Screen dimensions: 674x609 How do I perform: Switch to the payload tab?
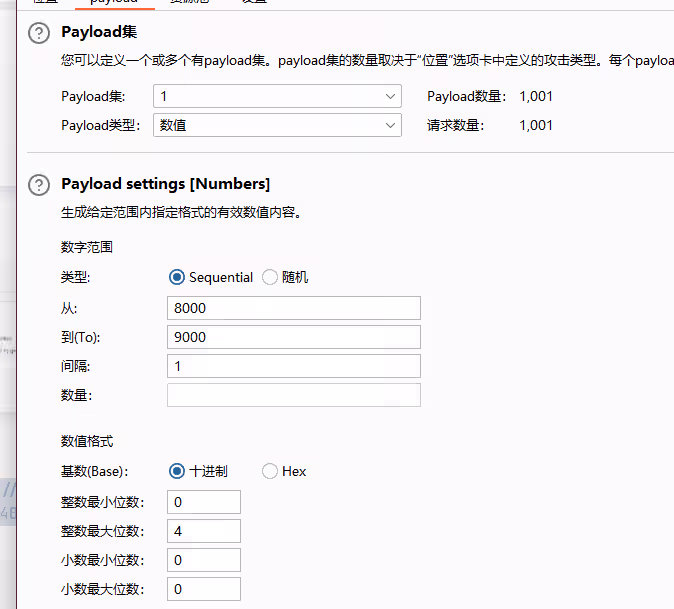[113, 3]
